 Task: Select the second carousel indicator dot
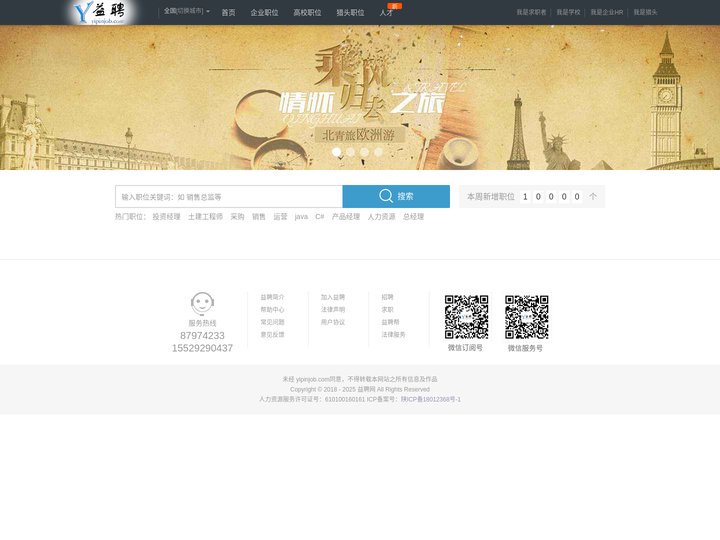[x=350, y=152]
